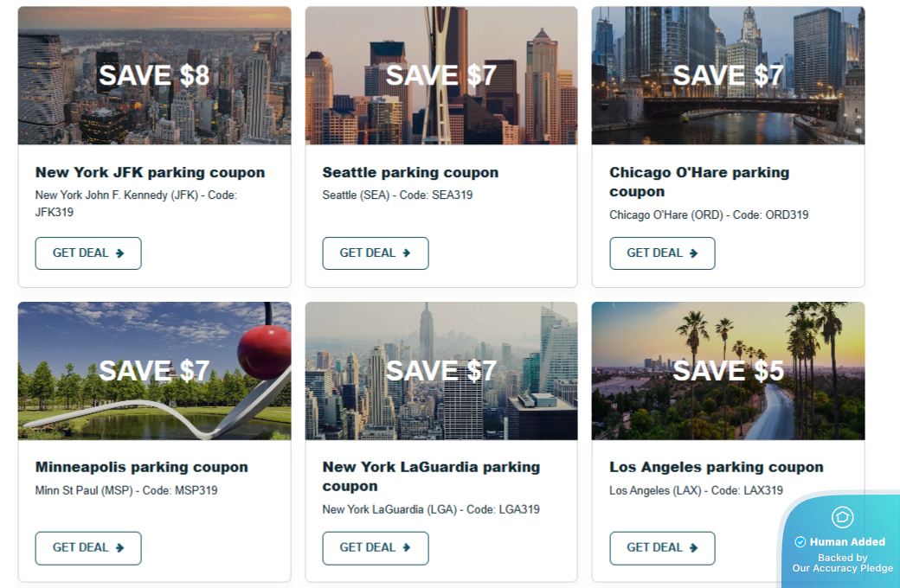Open the Minneapolis cherry sculpture image
The width and height of the screenshot is (900, 588).
click(154, 371)
